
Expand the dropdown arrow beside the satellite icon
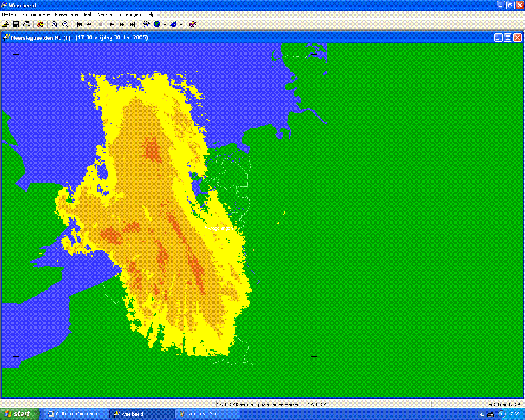coord(181,25)
